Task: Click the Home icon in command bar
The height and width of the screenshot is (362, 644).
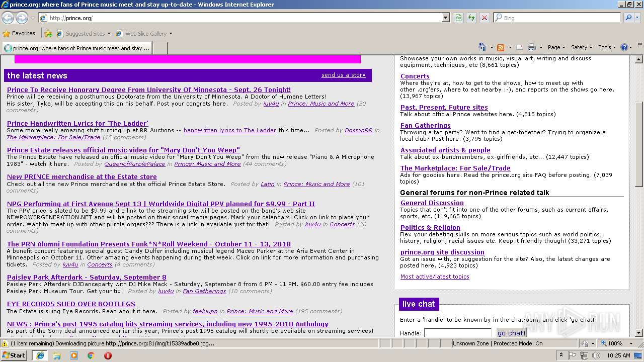Action: (x=482, y=47)
